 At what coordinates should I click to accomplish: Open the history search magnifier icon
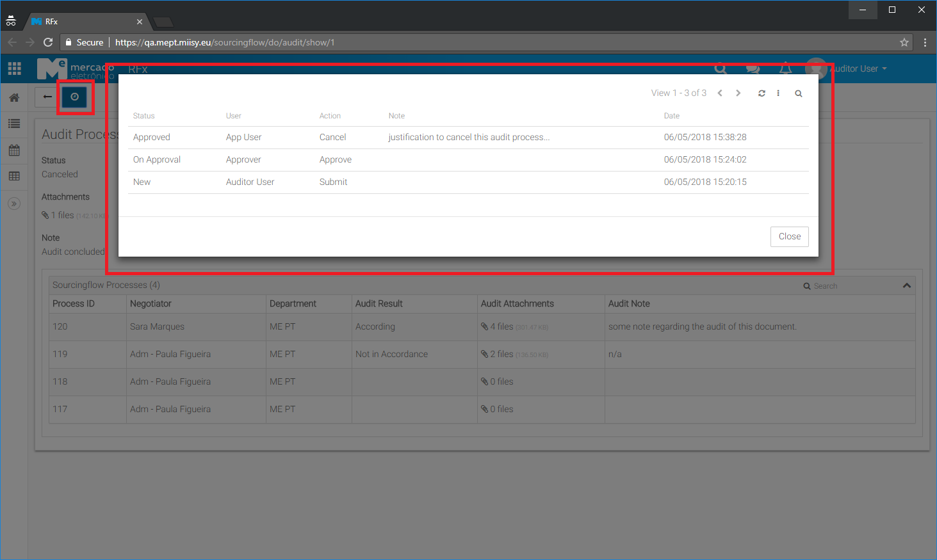click(x=799, y=93)
